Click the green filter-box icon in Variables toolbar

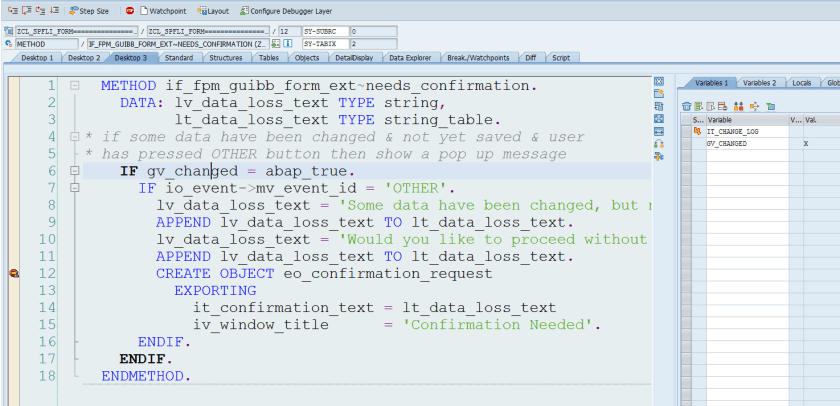click(x=770, y=107)
